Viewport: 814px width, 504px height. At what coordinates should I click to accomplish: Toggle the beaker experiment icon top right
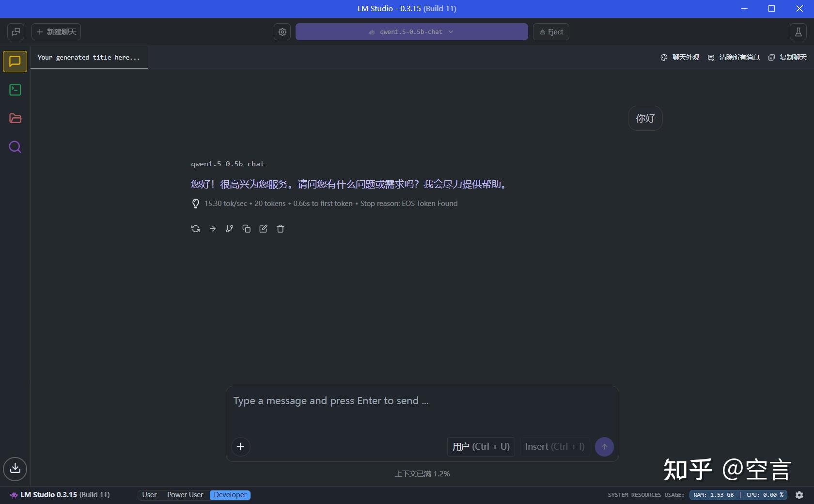tap(798, 32)
